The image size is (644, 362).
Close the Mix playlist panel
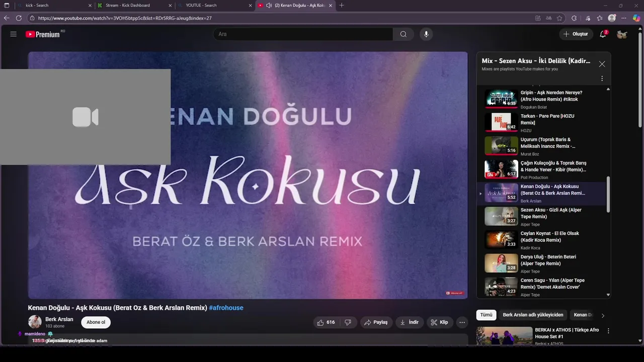pyautogui.click(x=602, y=64)
